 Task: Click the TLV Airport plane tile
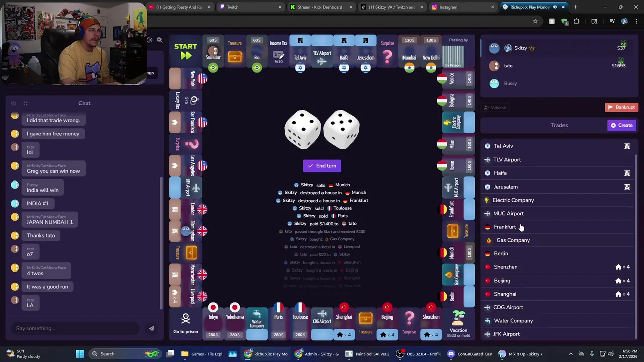pos(322,52)
